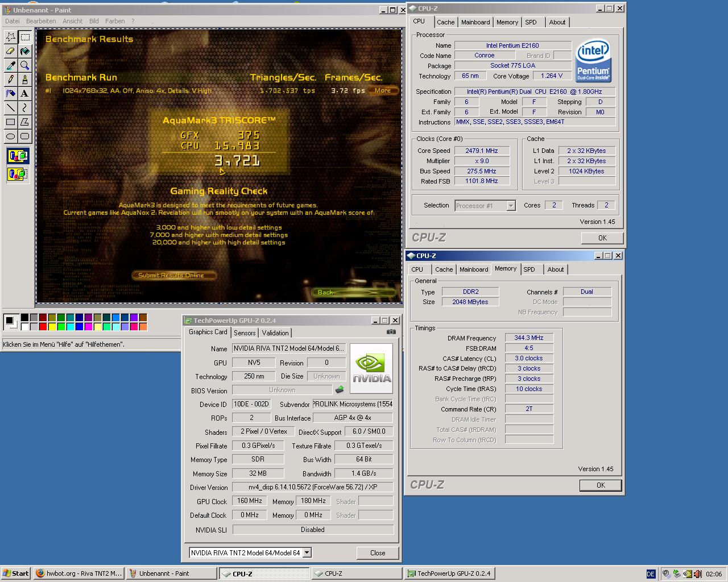This screenshot has width=728, height=582.
Task: Open the Processor #1 selection dropdown
Action: (511, 206)
